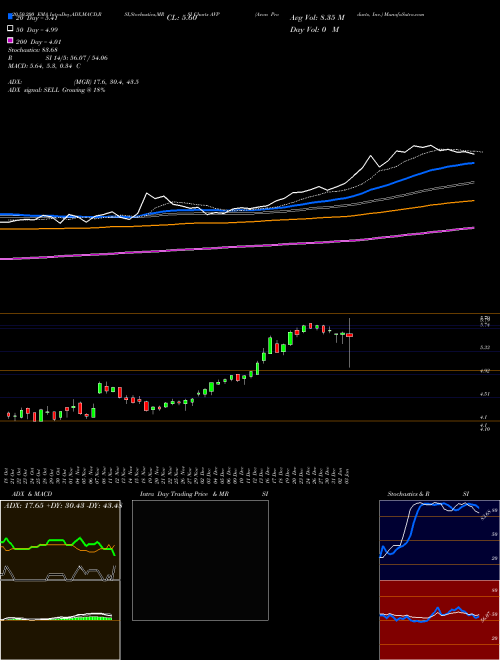Click the 'Stochastics & R' panel title
The image size is (500, 660).
408,494
